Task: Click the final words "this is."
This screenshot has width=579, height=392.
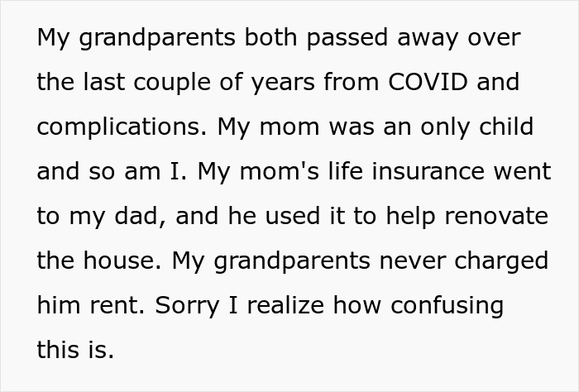Action: click(75, 350)
